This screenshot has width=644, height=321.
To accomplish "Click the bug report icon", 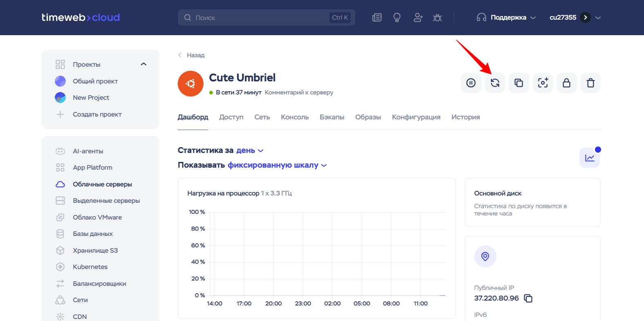I will tap(437, 18).
